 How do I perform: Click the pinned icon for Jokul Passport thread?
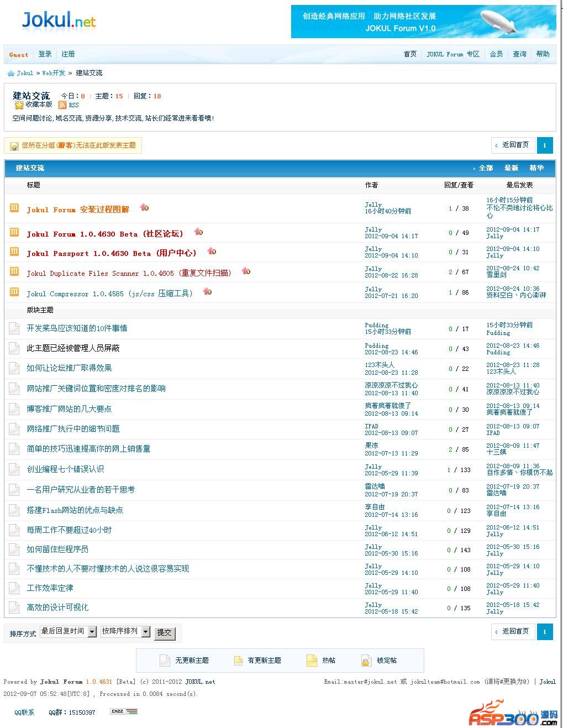coord(14,252)
